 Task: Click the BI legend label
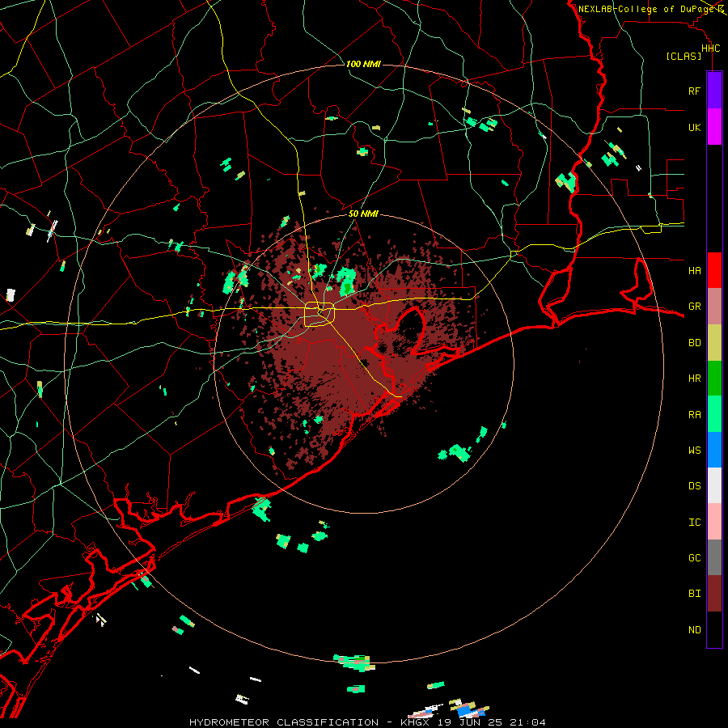pos(694,594)
